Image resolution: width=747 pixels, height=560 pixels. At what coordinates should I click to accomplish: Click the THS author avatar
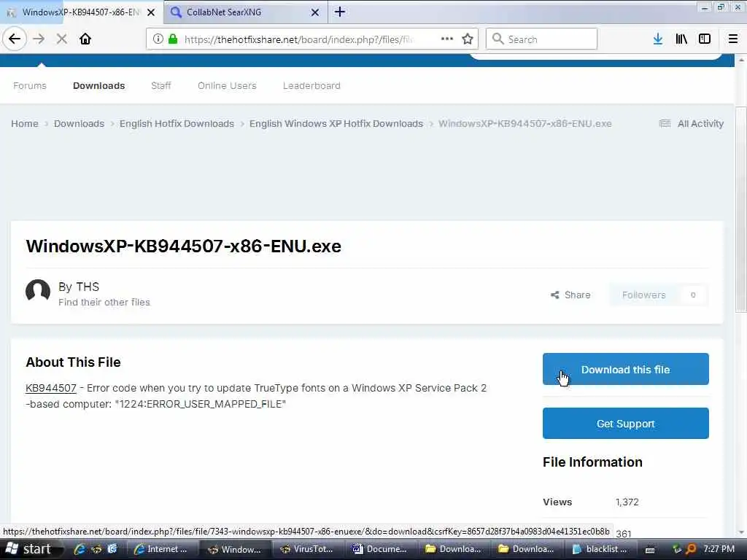pyautogui.click(x=38, y=292)
